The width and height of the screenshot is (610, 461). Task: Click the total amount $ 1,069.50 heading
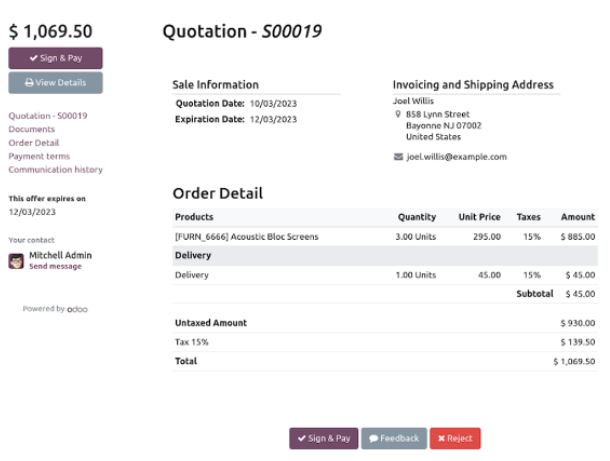click(x=50, y=31)
